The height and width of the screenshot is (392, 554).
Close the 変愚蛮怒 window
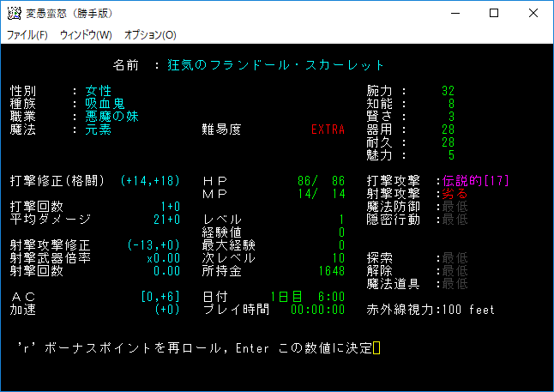coord(533,14)
